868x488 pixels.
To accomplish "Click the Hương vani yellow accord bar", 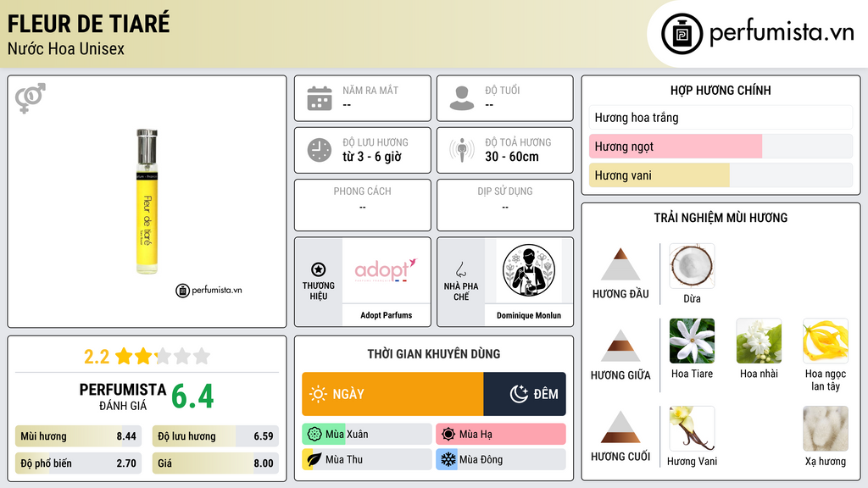I will (x=721, y=175).
